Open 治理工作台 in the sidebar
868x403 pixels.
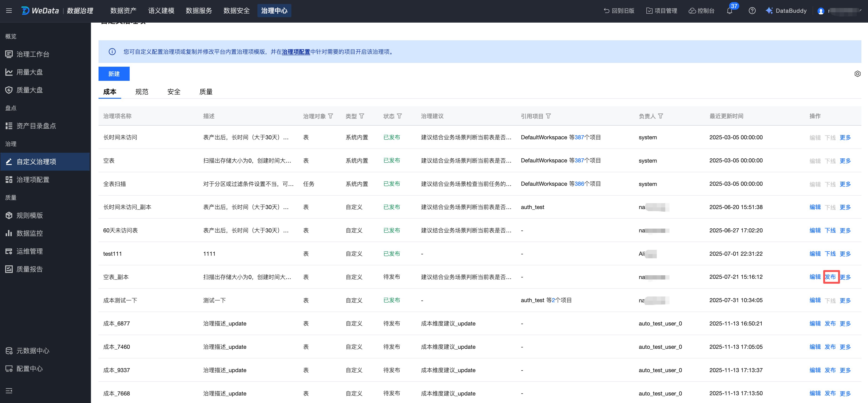[33, 54]
